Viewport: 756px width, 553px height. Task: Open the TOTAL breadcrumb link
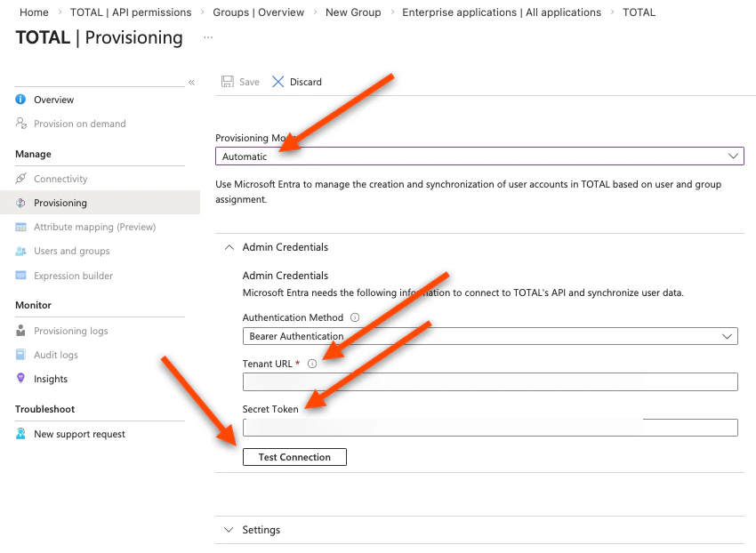click(639, 12)
